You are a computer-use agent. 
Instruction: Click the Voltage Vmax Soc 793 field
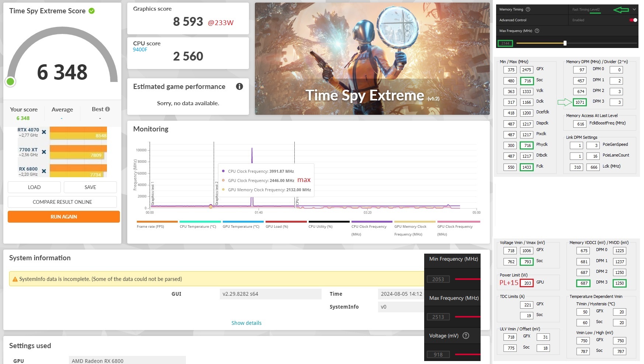click(527, 262)
